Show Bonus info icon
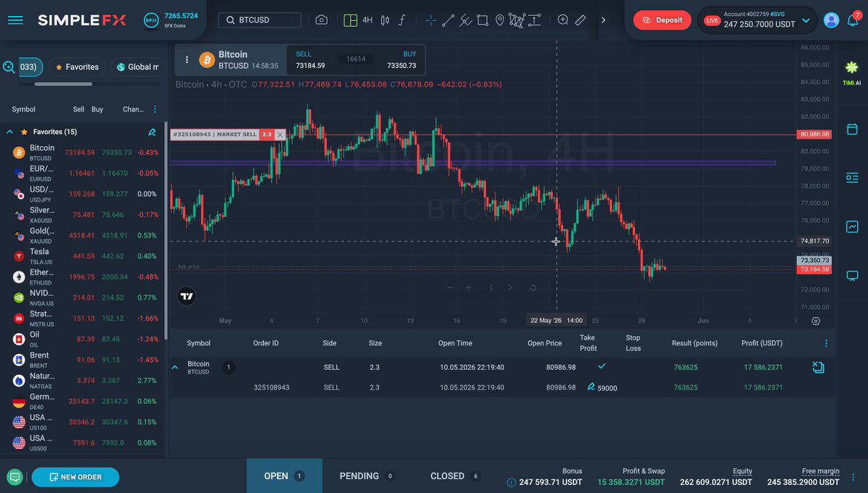868x493 pixels. coord(512,482)
